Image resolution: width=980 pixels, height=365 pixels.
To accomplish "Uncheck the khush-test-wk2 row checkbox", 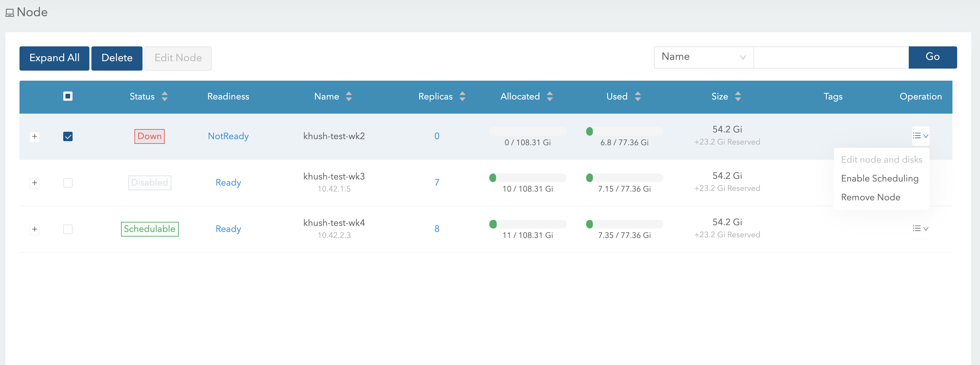I will 68,136.
